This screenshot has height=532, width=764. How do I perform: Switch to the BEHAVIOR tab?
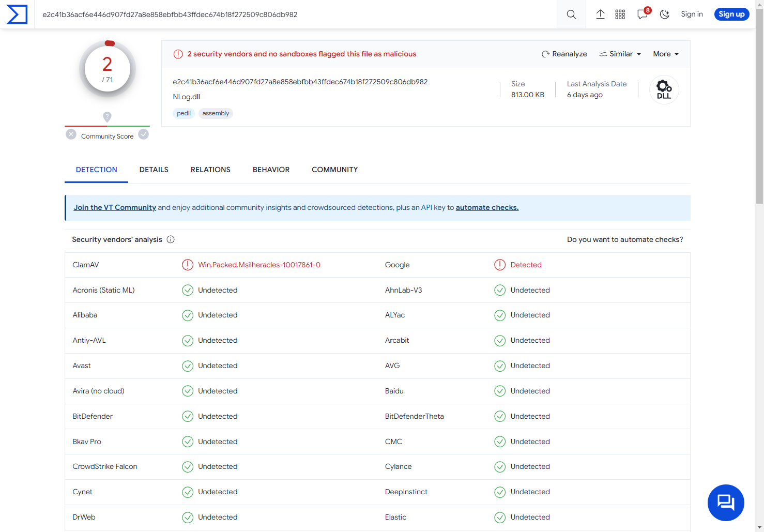(x=271, y=170)
